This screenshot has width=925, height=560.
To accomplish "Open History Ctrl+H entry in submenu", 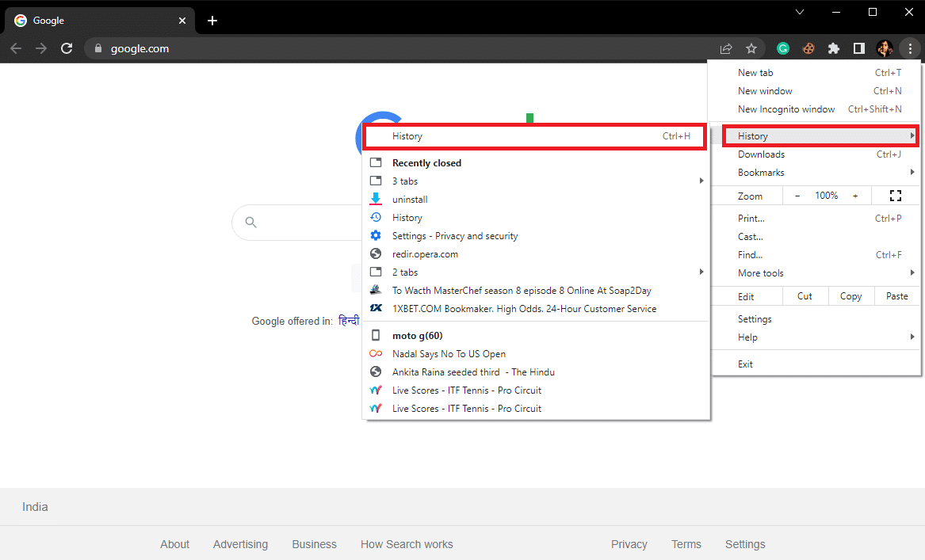I will tap(535, 136).
